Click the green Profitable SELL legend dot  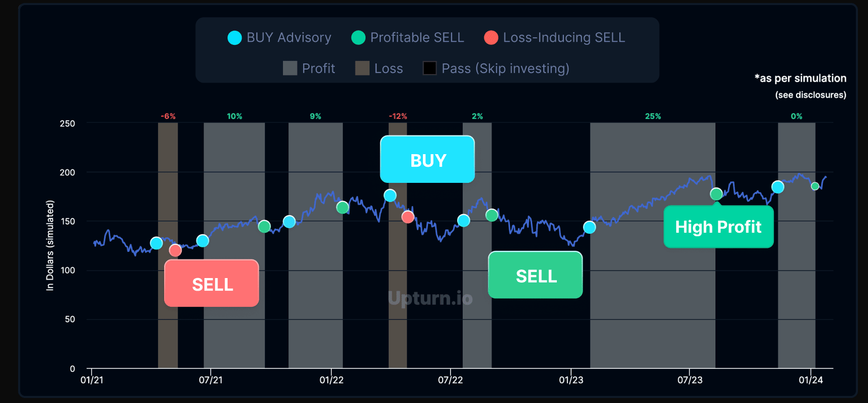click(x=358, y=38)
